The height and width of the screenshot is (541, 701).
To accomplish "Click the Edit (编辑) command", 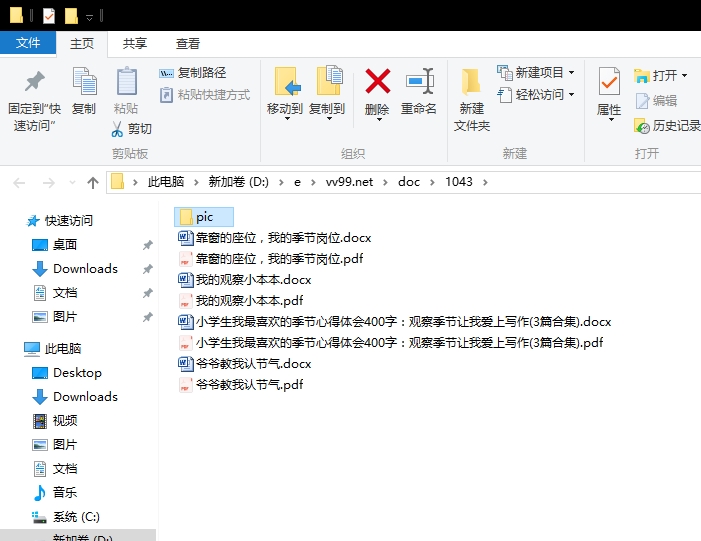I will click(x=656, y=101).
